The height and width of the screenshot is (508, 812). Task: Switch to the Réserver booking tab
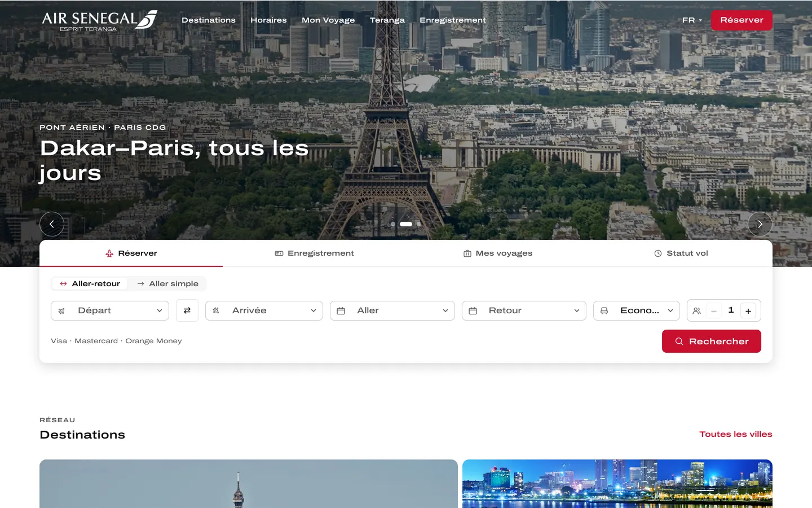click(131, 253)
